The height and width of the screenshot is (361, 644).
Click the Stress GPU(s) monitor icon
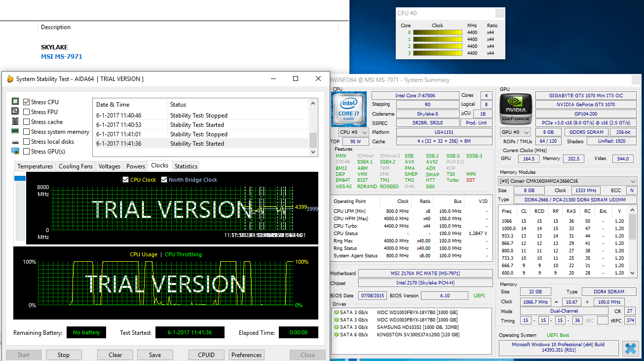pos(15,152)
